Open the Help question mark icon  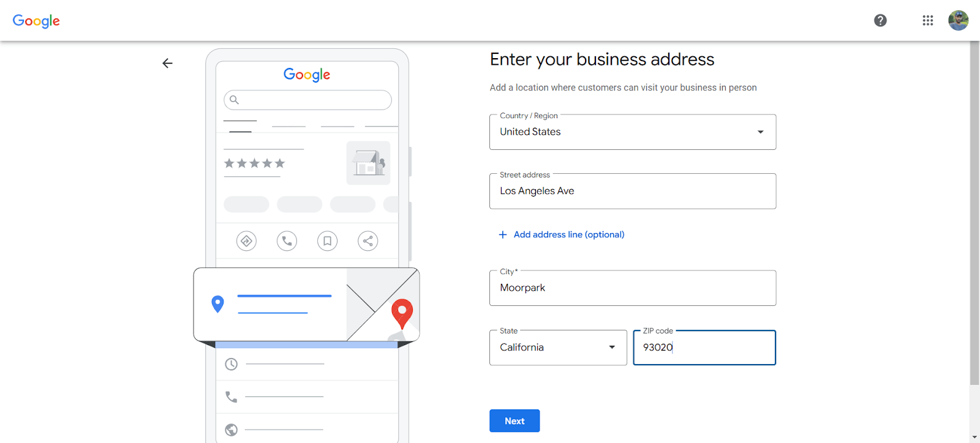tap(880, 21)
